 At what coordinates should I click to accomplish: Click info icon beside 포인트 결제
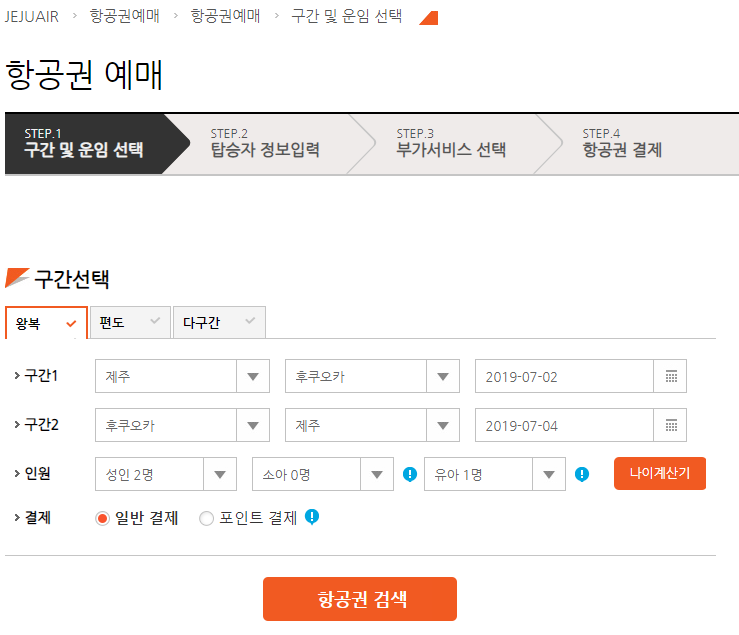312,517
